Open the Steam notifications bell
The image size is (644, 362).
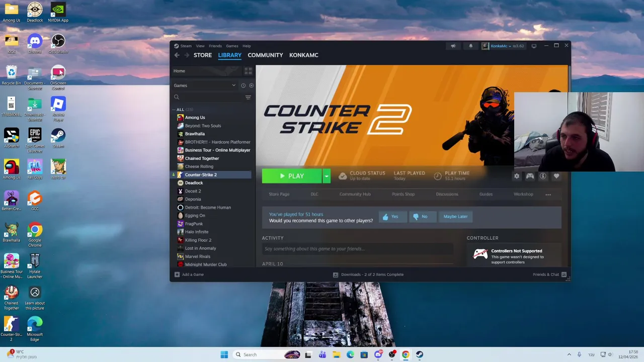click(x=471, y=46)
